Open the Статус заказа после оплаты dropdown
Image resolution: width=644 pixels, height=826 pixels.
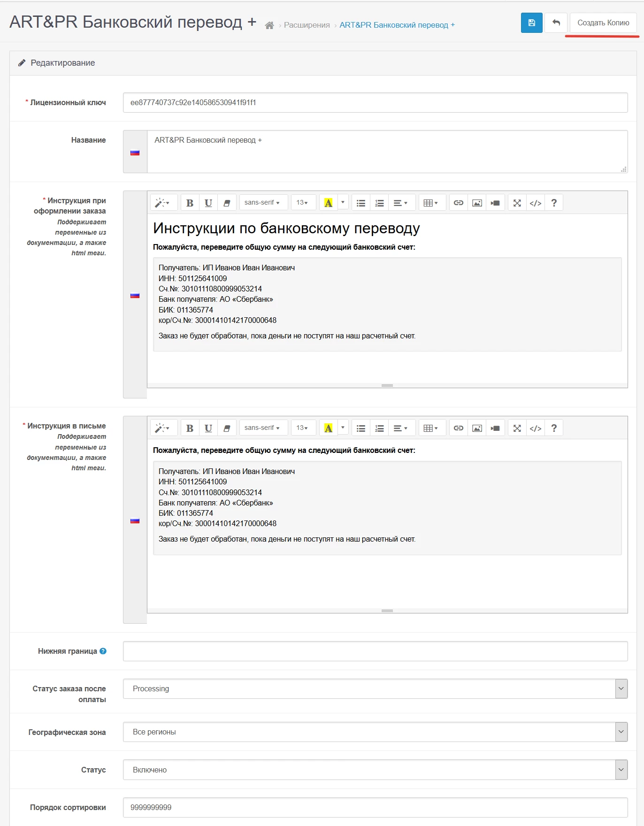point(375,688)
